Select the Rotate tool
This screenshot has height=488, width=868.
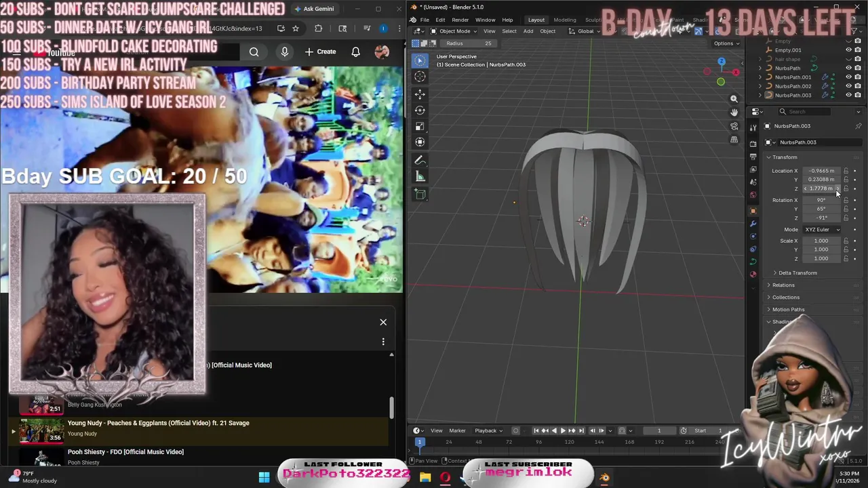coord(420,110)
